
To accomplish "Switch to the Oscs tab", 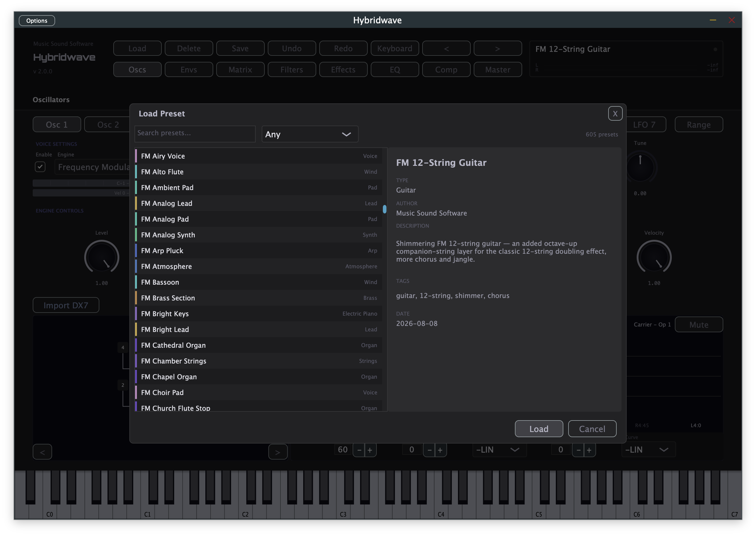I will [138, 70].
